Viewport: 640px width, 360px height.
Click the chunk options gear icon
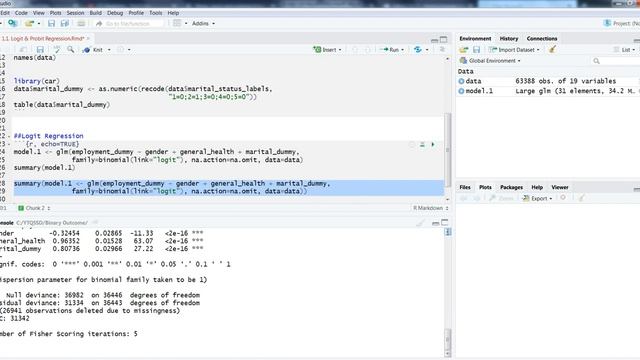[x=411, y=144]
